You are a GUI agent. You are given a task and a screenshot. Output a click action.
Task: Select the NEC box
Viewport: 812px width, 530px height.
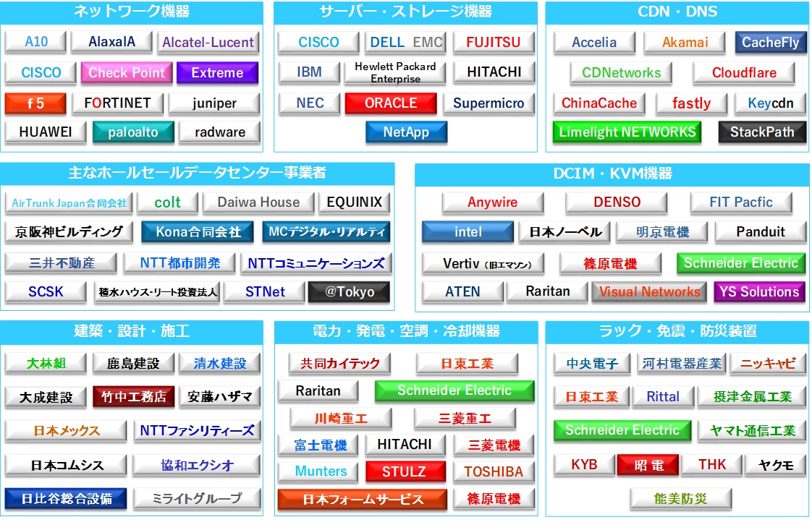(x=310, y=103)
